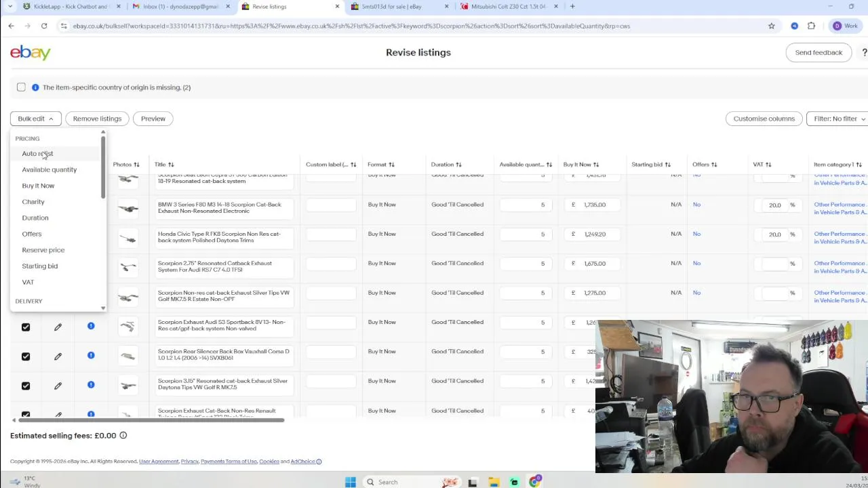The image size is (868, 488).
Task: Click the blue alert icon on the Vauxhall Corsa D row
Action: pyautogui.click(x=91, y=355)
